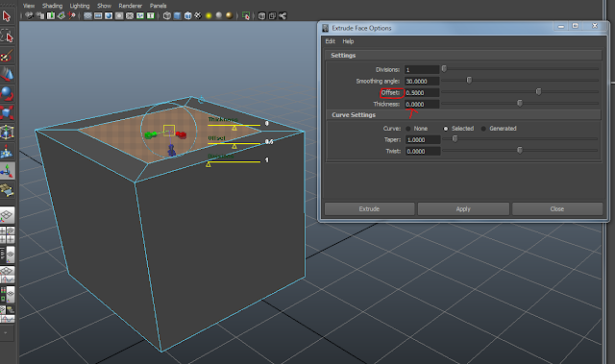Toggle the X-ray active components icon

pyautogui.click(x=272, y=15)
